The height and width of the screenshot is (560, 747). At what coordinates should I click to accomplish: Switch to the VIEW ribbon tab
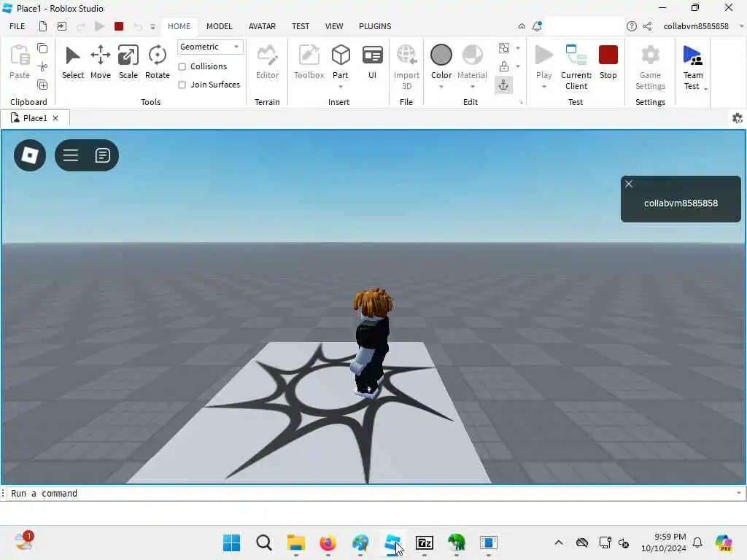click(x=334, y=26)
